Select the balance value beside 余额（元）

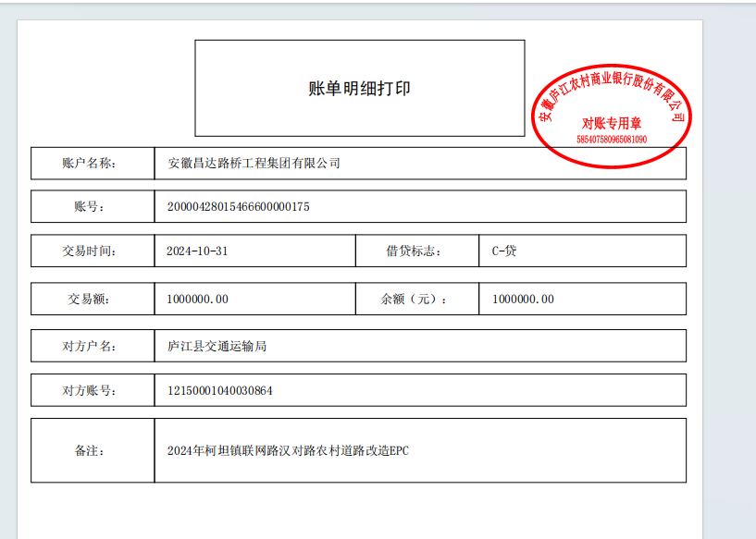[x=523, y=300]
